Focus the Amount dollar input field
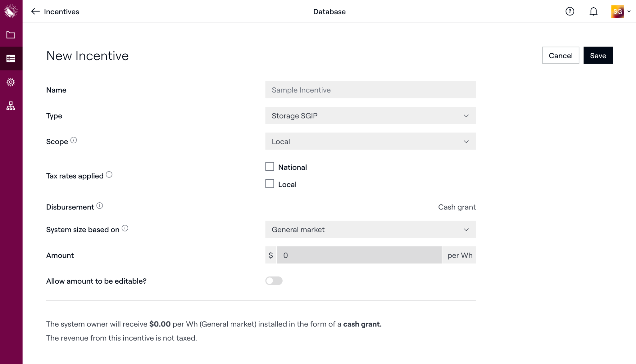This screenshot has width=636, height=364. (359, 255)
